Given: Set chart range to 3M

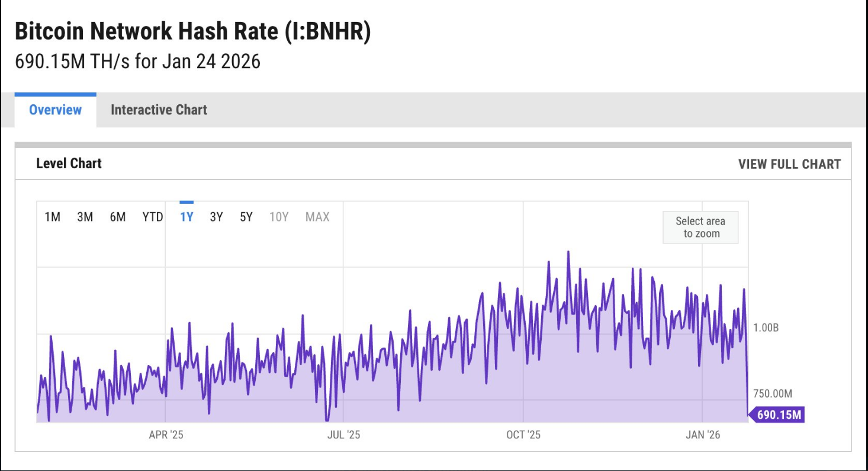Looking at the screenshot, I should click(85, 217).
